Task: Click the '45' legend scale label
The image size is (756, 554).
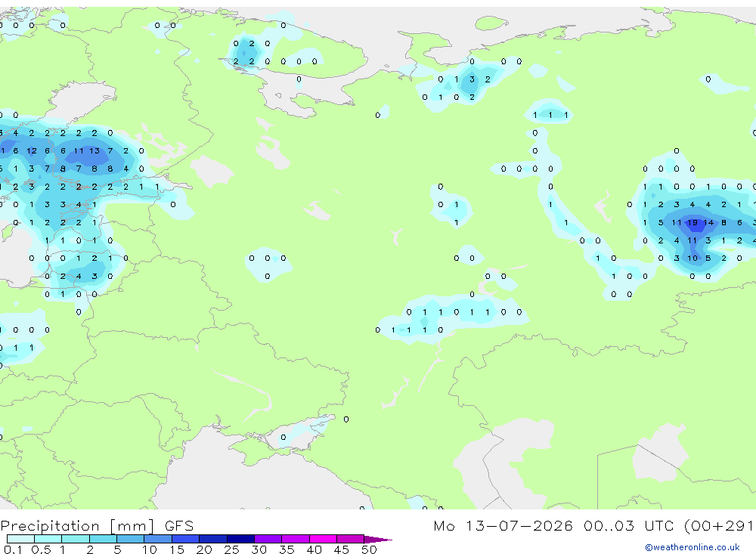Action: 342,549
